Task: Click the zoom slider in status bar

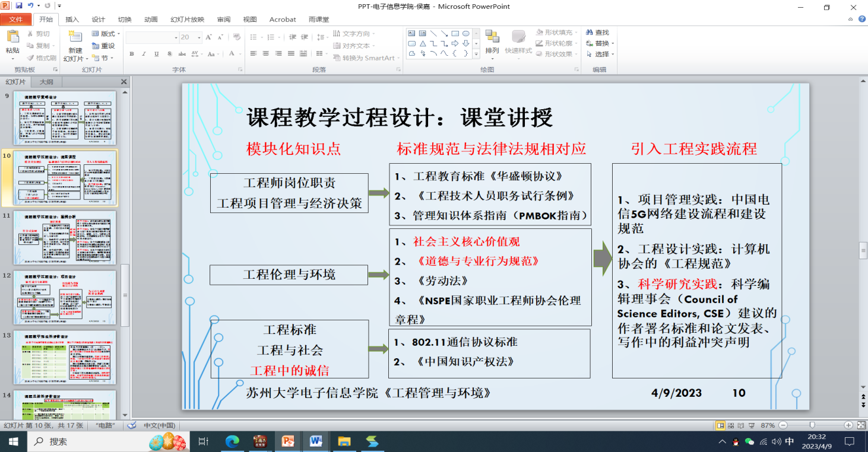Action: pos(812,425)
